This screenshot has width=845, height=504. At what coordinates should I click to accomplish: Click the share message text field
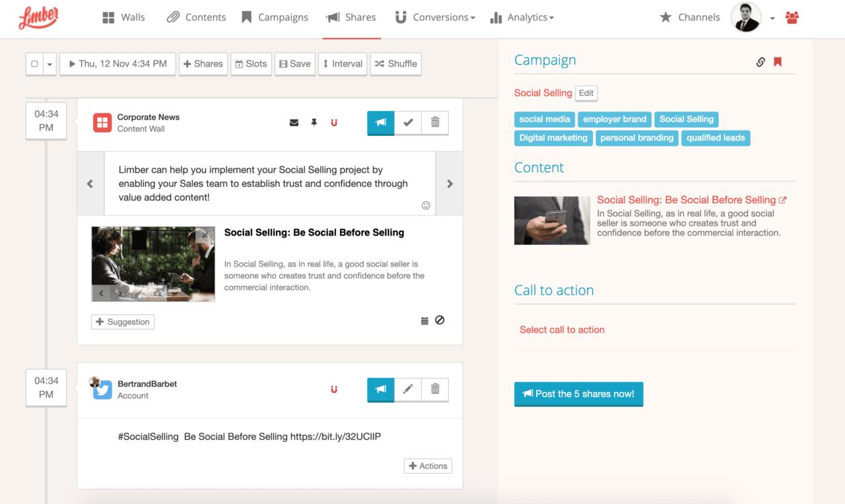[x=269, y=183]
